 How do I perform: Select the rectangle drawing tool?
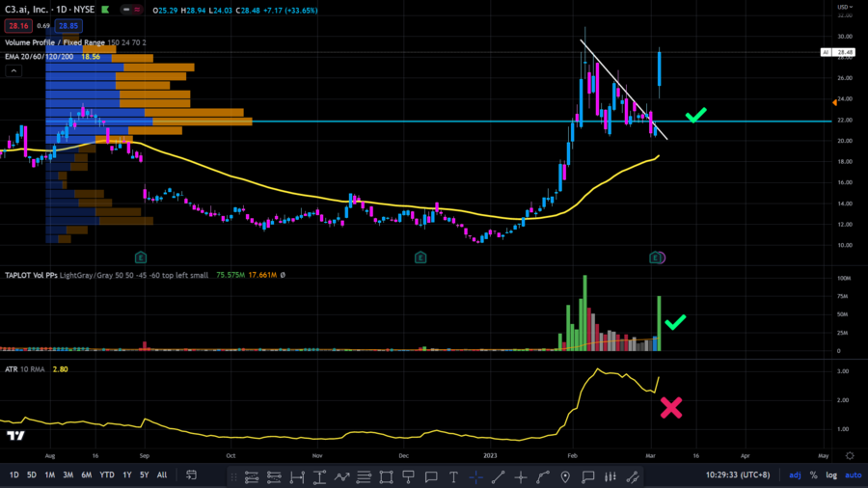(387, 477)
